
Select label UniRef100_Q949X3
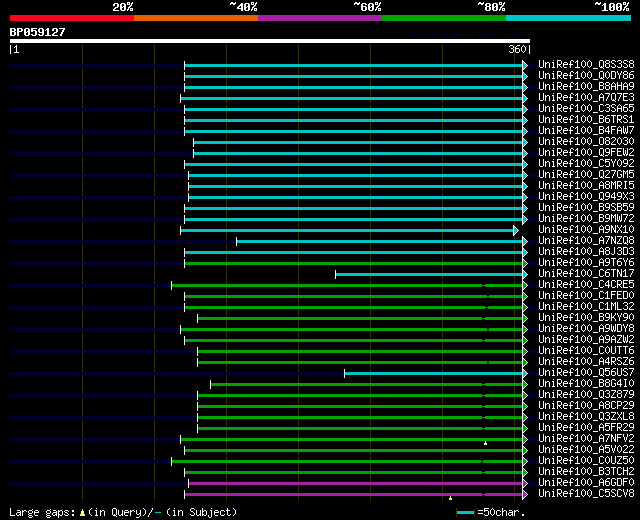point(586,196)
